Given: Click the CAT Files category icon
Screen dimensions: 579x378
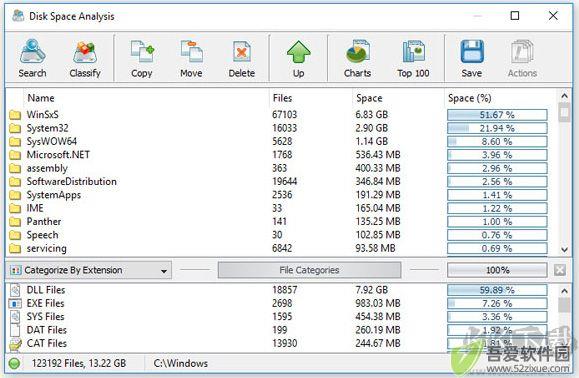Looking at the screenshot, I should point(15,344).
